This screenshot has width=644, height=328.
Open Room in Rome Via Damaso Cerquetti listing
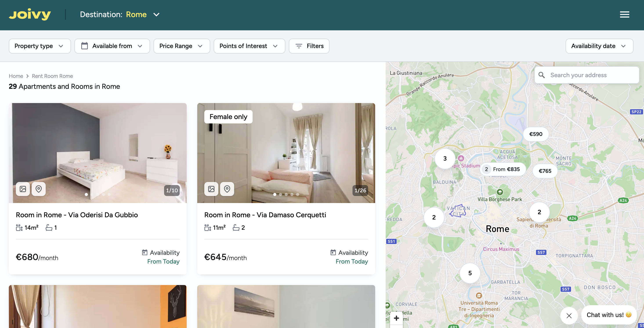265,215
